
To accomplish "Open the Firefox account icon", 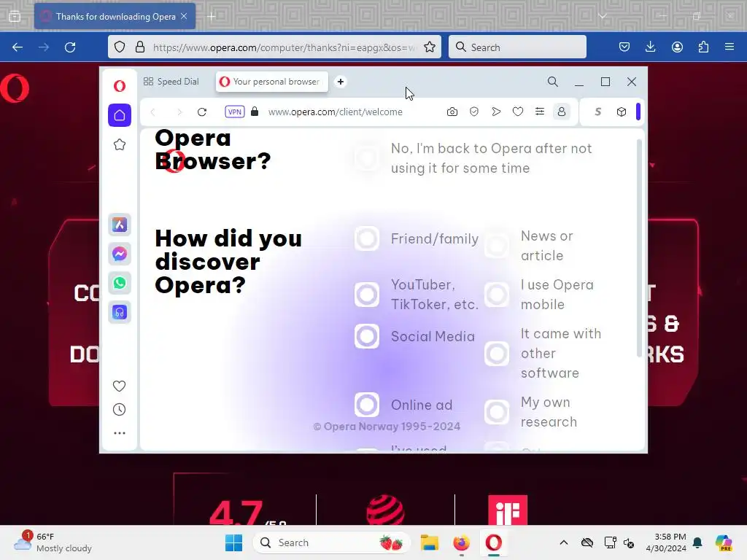I will (x=677, y=47).
